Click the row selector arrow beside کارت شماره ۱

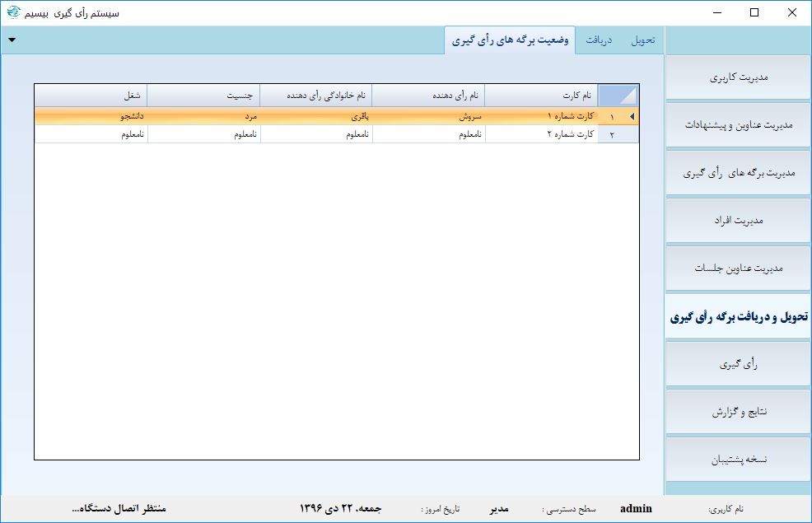[633, 116]
